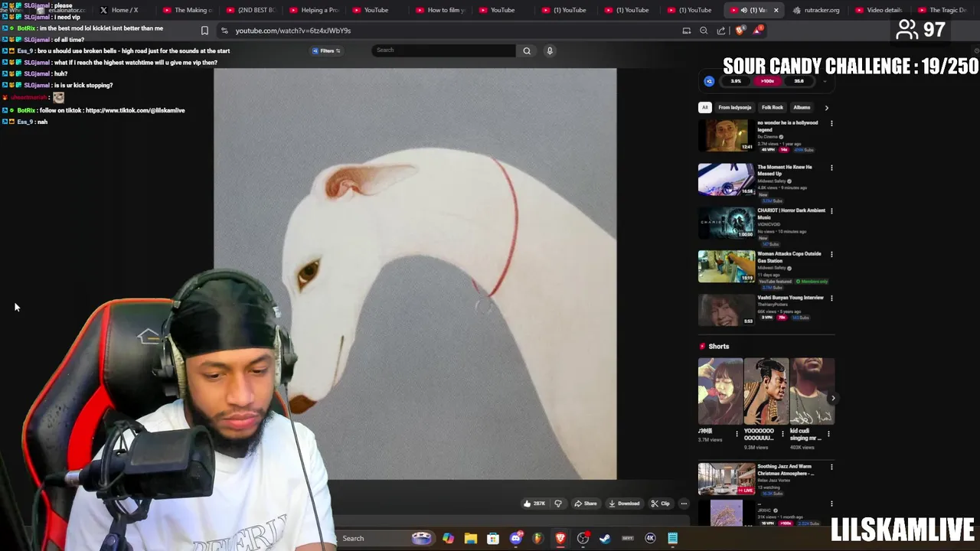Viewport: 980px width, 551px height.
Task: Open more actions ellipsis under video
Action: (684, 504)
